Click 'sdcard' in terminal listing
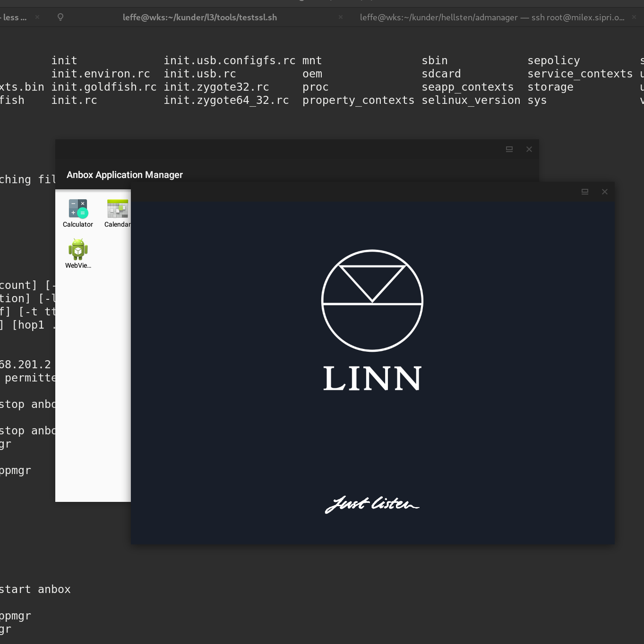The width and height of the screenshot is (644, 644). [x=441, y=74]
